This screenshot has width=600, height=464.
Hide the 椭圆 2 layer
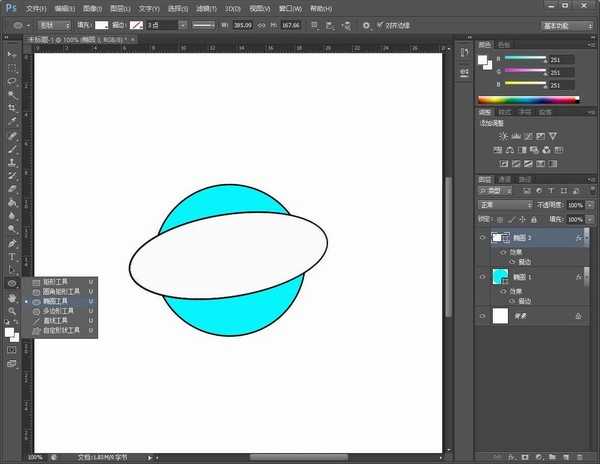[x=483, y=238]
